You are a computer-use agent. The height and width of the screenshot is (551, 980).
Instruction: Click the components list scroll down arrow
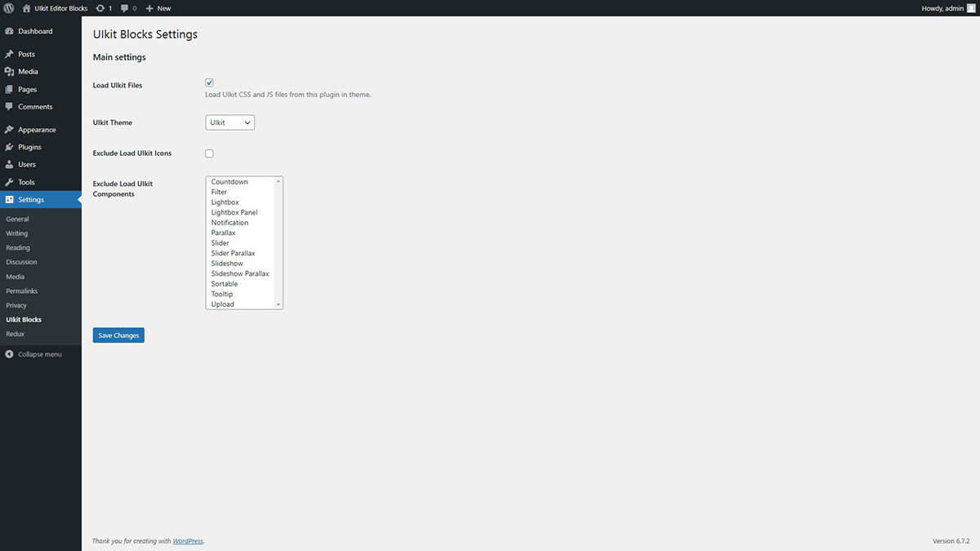pyautogui.click(x=278, y=304)
